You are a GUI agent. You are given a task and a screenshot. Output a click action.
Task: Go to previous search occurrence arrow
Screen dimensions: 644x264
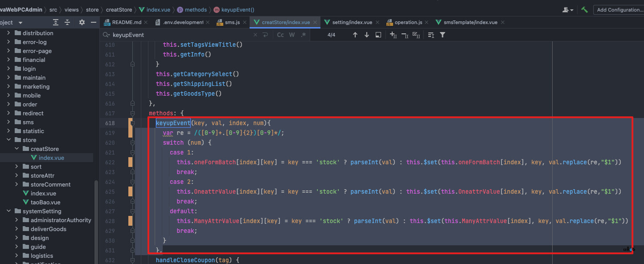click(355, 35)
